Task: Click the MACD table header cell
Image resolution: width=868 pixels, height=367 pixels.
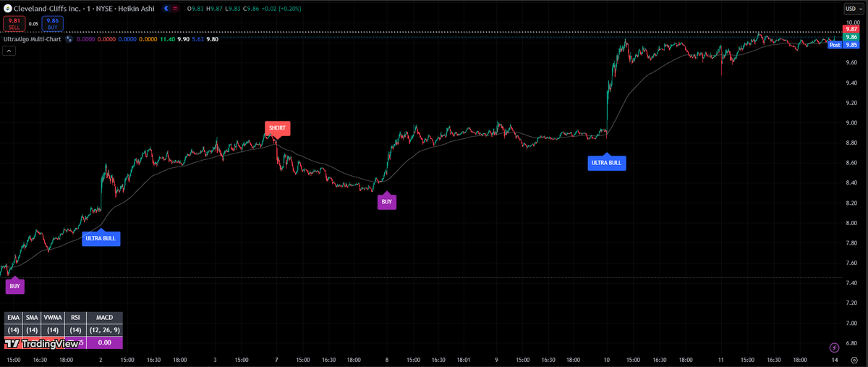Action: click(x=104, y=317)
